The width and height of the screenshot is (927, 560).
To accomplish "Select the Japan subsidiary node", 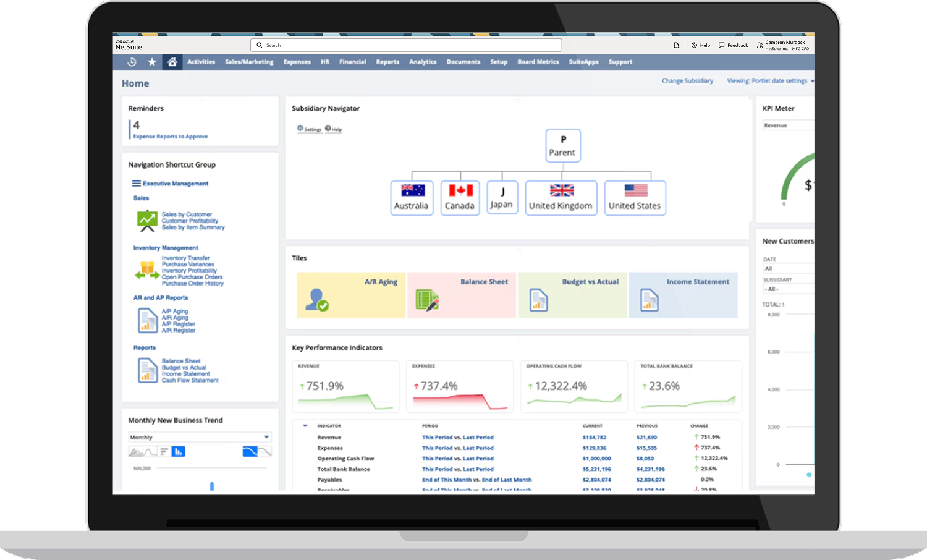I will 502,198.
